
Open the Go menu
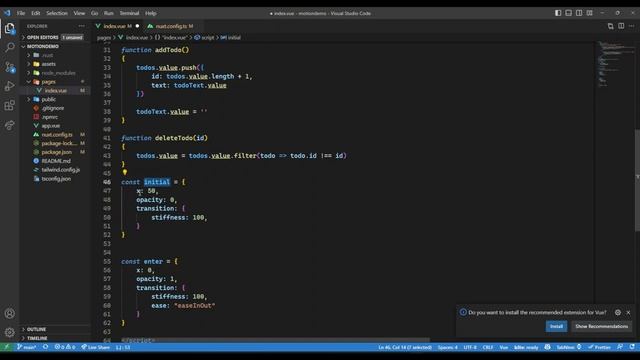click(95, 13)
